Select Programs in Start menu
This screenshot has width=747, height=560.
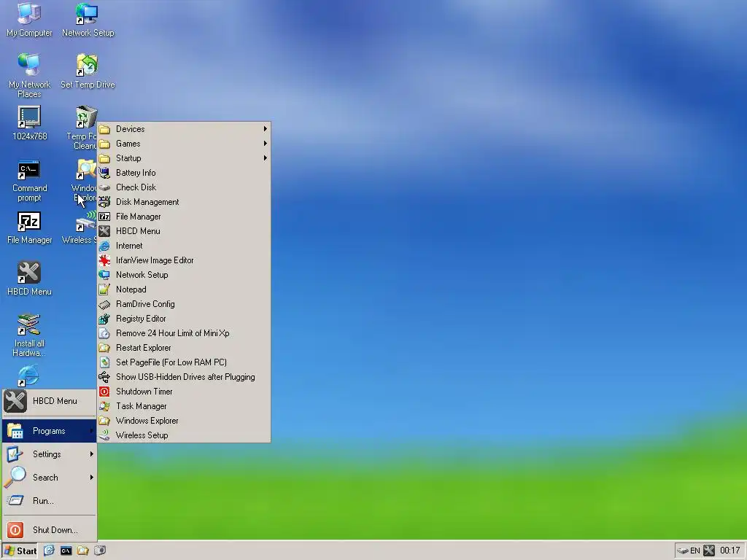coord(50,431)
